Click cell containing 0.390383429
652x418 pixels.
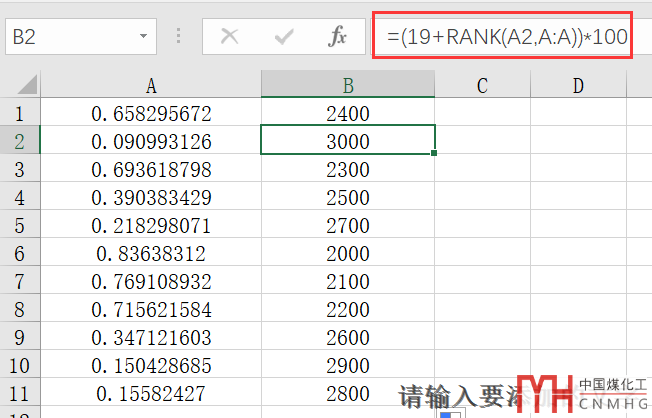(151, 196)
